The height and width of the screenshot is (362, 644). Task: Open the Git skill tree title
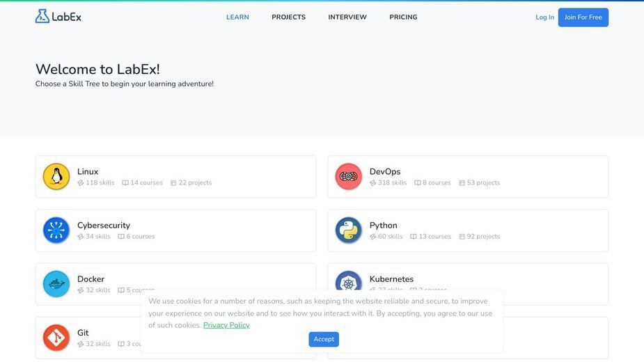pos(83,333)
